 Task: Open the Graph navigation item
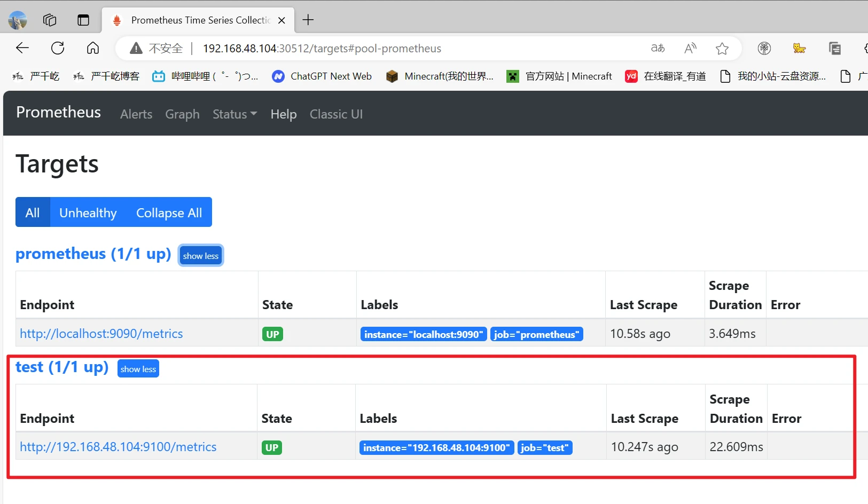[x=182, y=114]
